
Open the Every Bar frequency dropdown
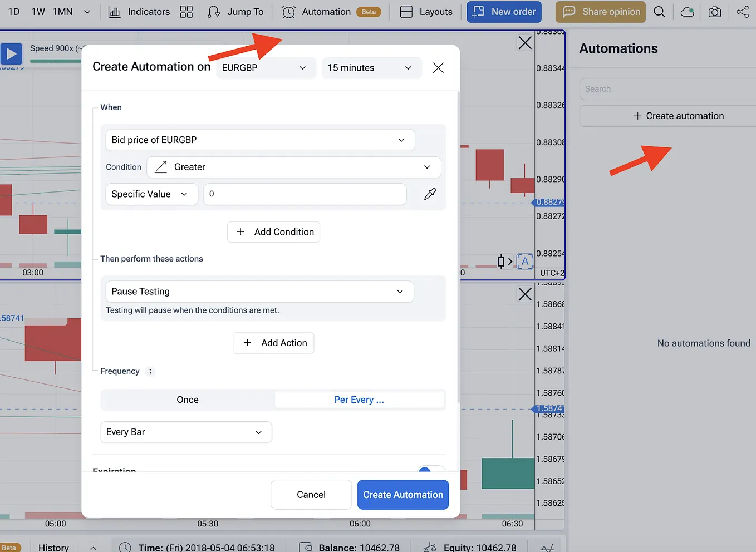click(x=185, y=432)
